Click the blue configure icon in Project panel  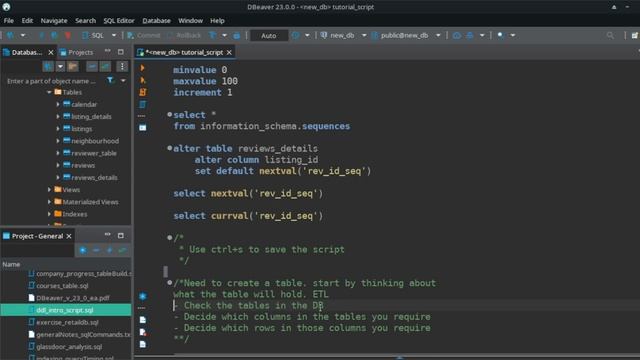(x=83, y=250)
